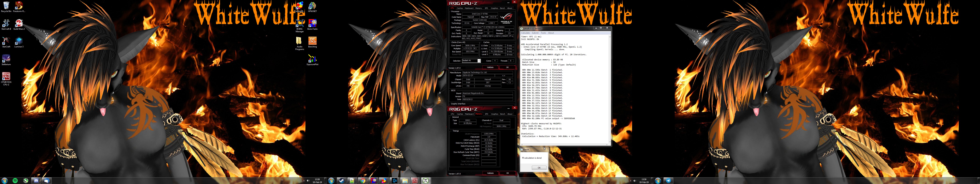This screenshot has width=980, height=184.
Task: Open the Luminar 3 desktop shortcut
Action: 19,42
